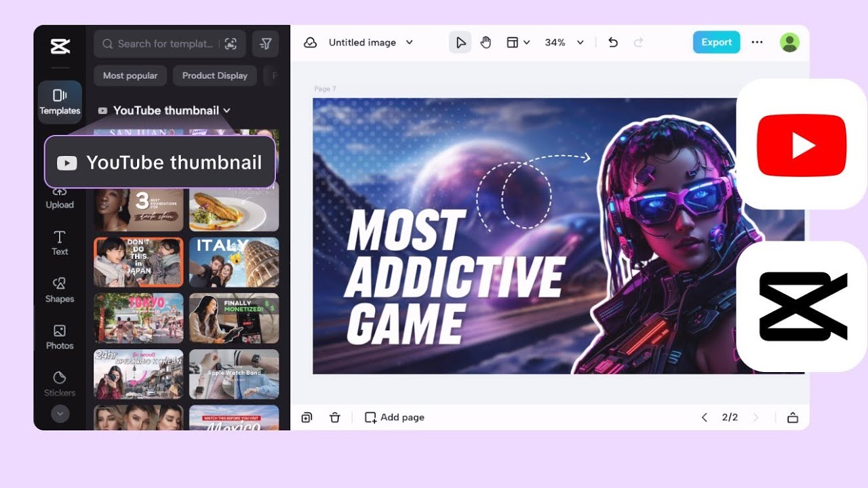Undo the last action
Image resolution: width=868 pixels, height=488 pixels.
(x=613, y=42)
